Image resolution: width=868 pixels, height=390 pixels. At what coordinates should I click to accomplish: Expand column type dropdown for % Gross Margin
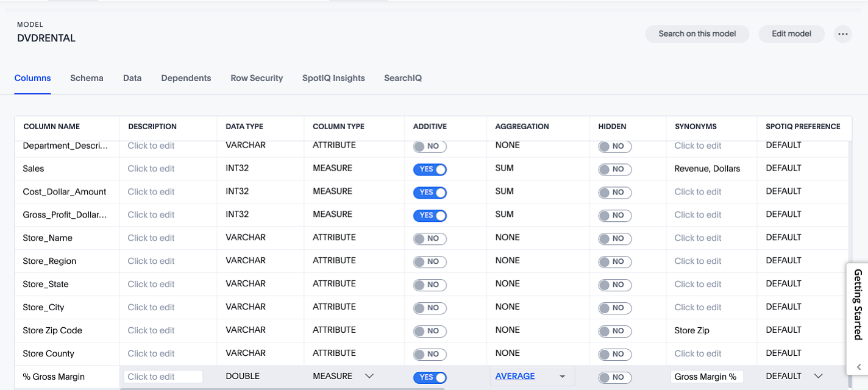click(x=369, y=377)
